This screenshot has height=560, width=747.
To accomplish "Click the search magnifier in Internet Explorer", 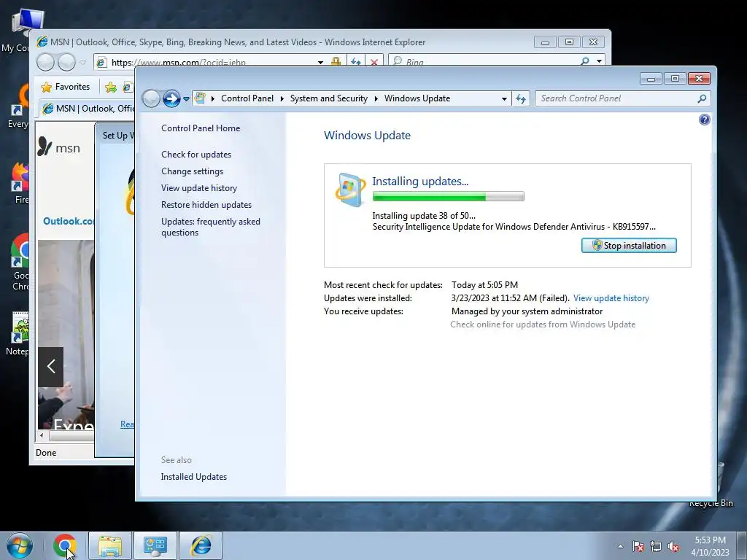I will coord(585,61).
